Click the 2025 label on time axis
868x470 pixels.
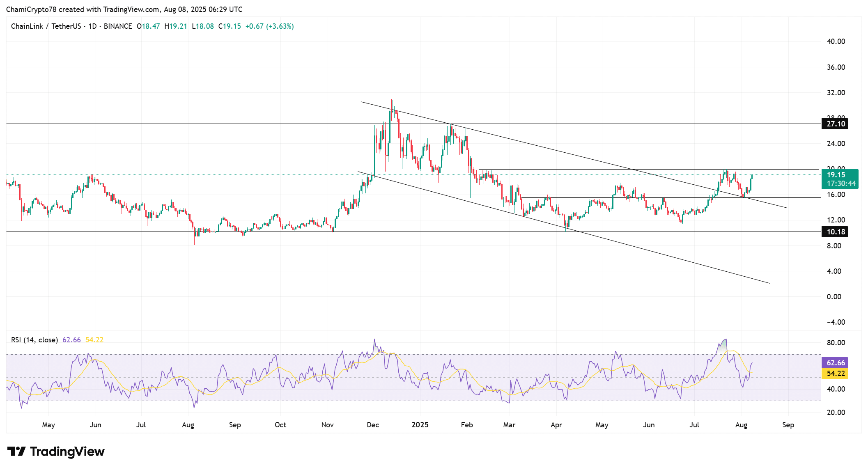point(420,425)
